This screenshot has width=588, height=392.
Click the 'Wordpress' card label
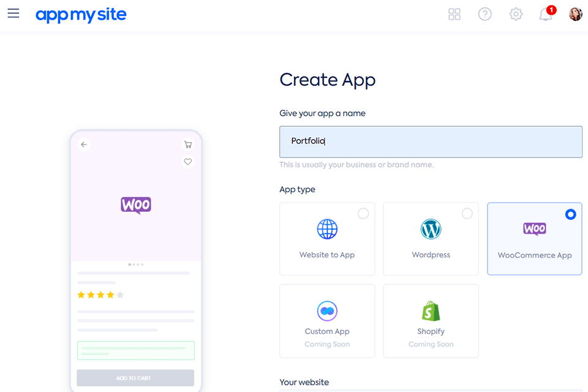tap(431, 255)
